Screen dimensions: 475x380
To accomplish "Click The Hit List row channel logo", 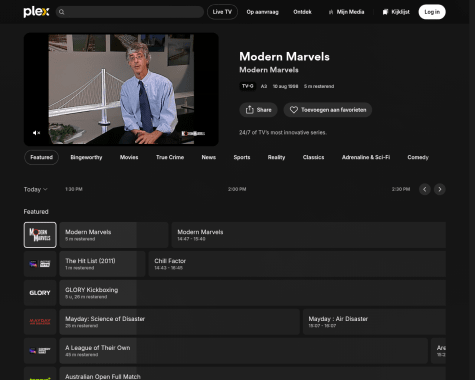I will (x=40, y=264).
